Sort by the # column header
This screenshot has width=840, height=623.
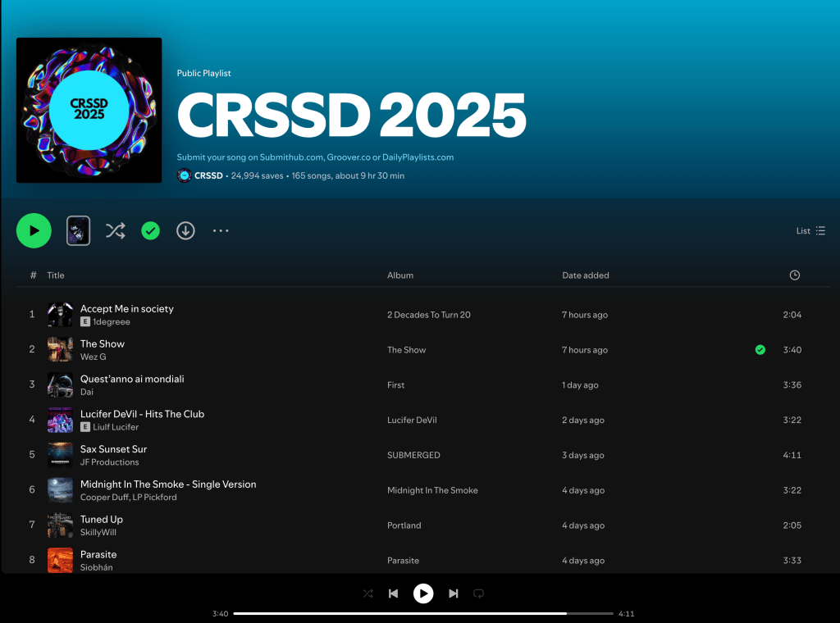coord(33,275)
